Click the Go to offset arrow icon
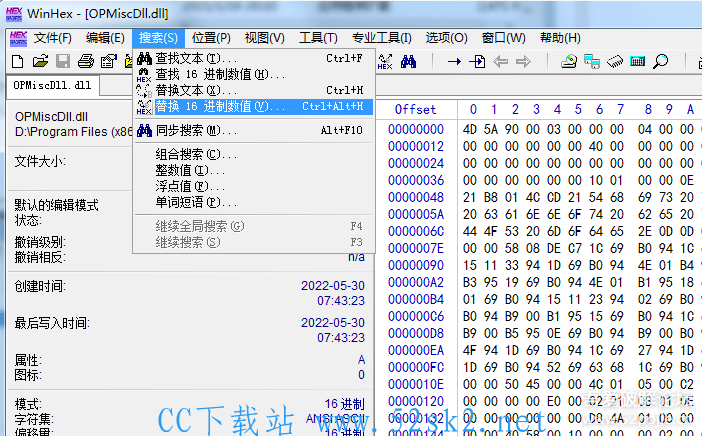Viewport: 702px width, 436px height. pyautogui.click(x=454, y=61)
